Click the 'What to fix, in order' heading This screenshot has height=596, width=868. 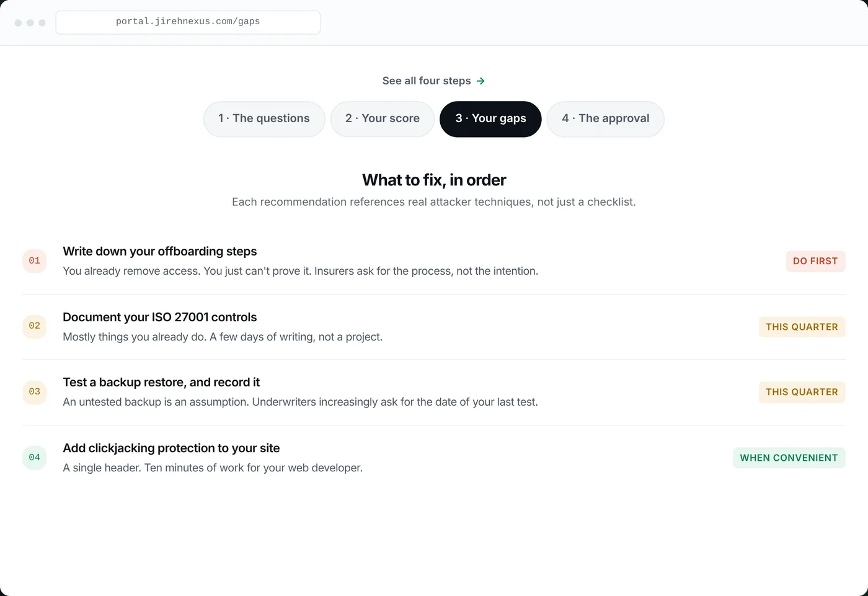point(434,180)
